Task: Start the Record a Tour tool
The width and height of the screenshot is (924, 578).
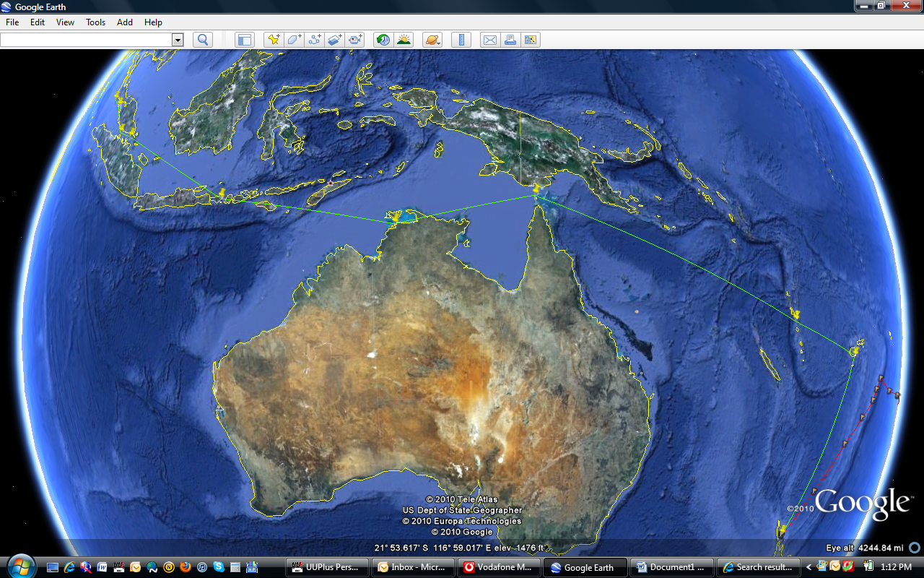Action: 355,40
